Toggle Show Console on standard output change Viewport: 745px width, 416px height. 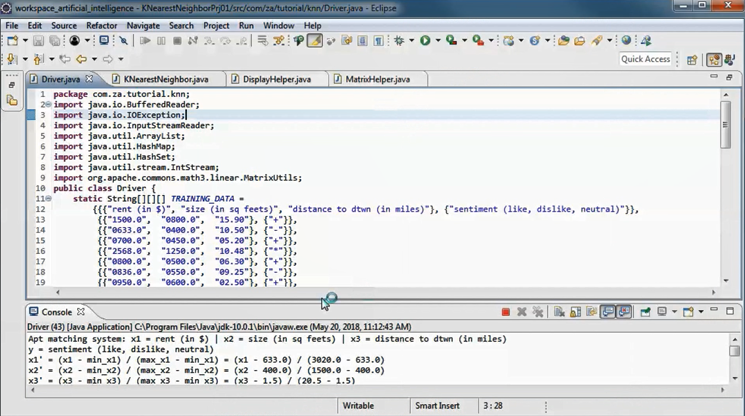pyautogui.click(x=607, y=312)
